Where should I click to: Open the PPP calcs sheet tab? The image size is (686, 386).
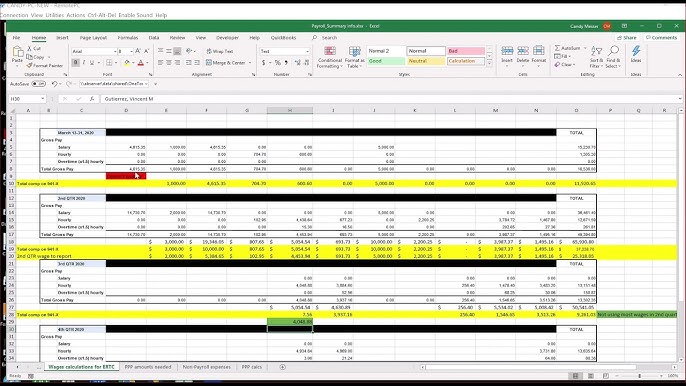tap(252, 367)
